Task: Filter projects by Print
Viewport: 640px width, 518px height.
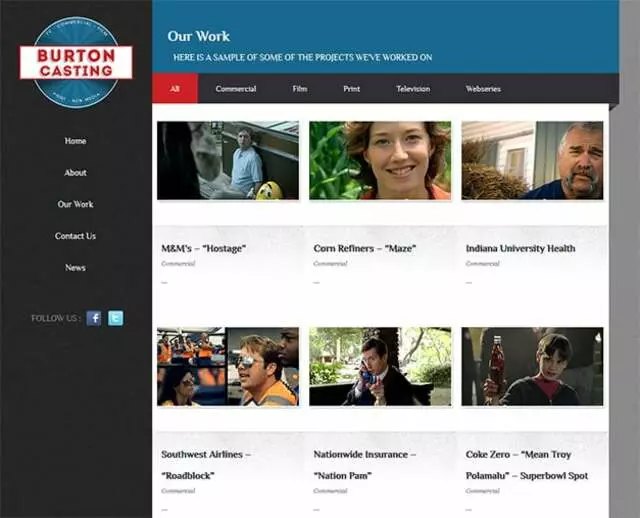Action: pos(351,89)
